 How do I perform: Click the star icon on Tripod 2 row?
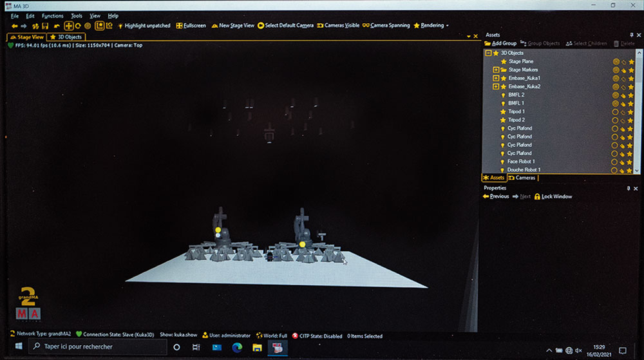click(631, 120)
